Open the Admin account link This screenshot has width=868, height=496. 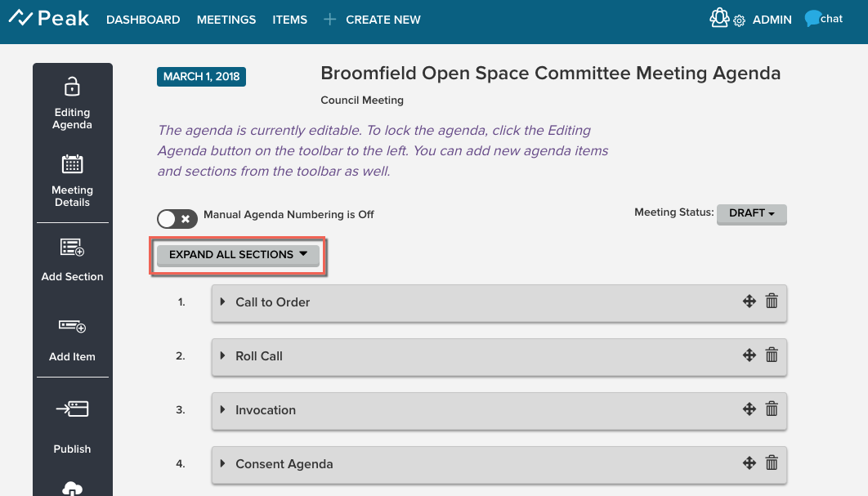(x=772, y=20)
